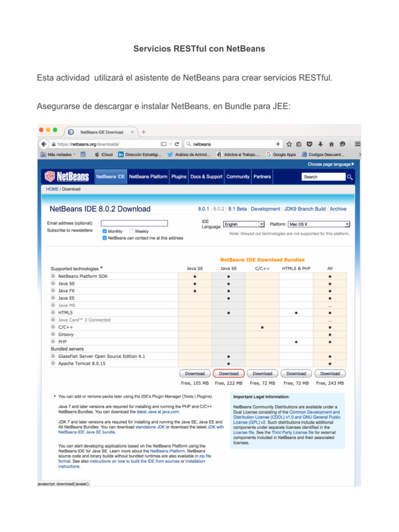399x532 pixels.
Task: Open the 8.1 Beta version link
Action: point(237,209)
